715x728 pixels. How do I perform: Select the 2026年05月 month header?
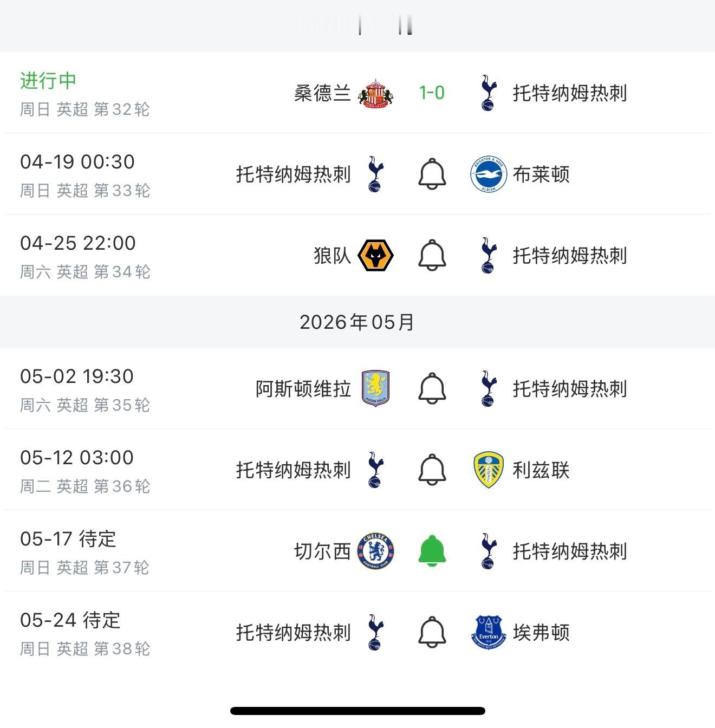[x=357, y=322]
